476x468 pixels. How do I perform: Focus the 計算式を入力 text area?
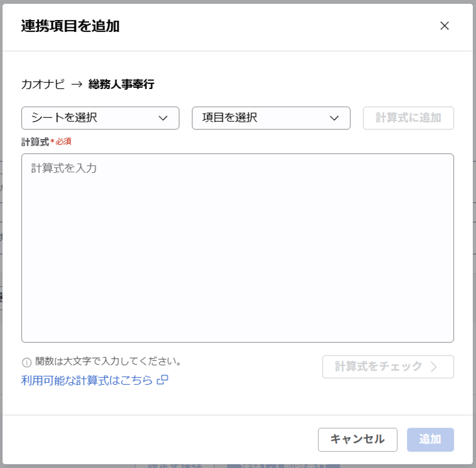click(237, 248)
